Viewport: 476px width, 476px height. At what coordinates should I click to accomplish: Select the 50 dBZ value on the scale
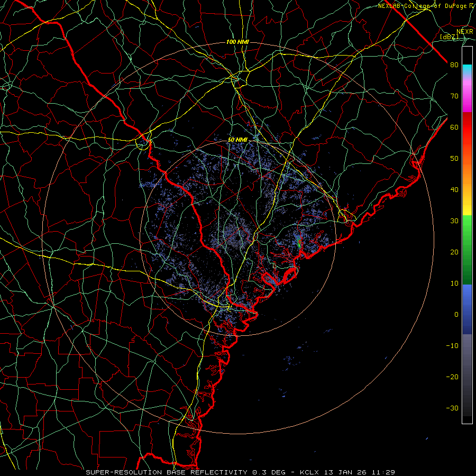click(x=454, y=159)
